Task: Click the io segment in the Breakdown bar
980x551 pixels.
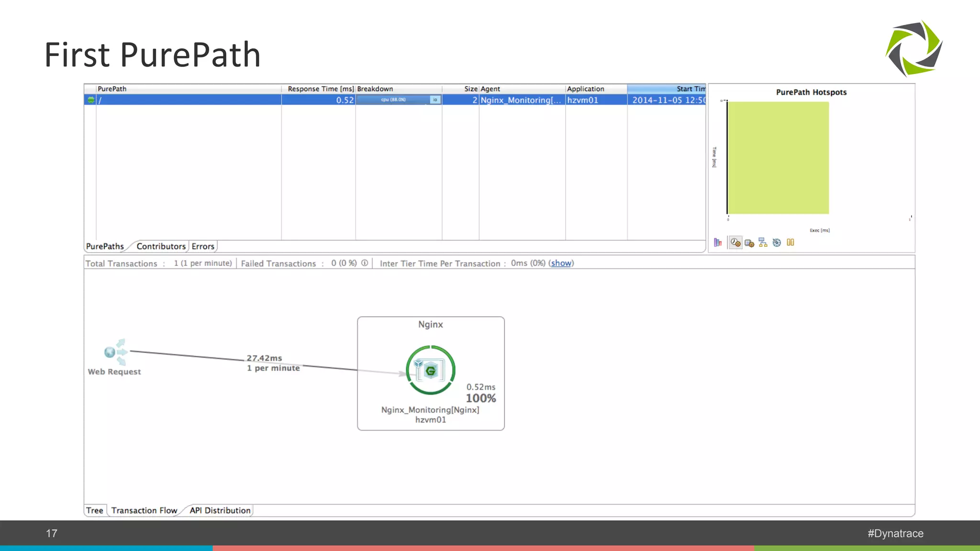Action: 435,99
